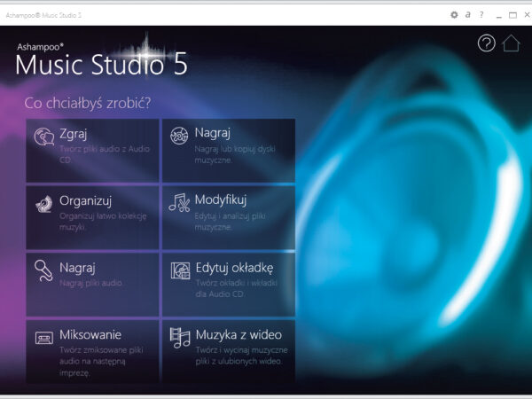Select the Modyfikuj tile description text

pyautogui.click(x=227, y=222)
